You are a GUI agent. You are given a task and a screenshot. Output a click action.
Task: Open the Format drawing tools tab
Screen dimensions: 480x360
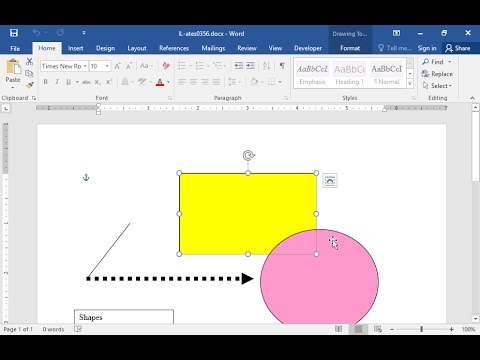(x=350, y=48)
